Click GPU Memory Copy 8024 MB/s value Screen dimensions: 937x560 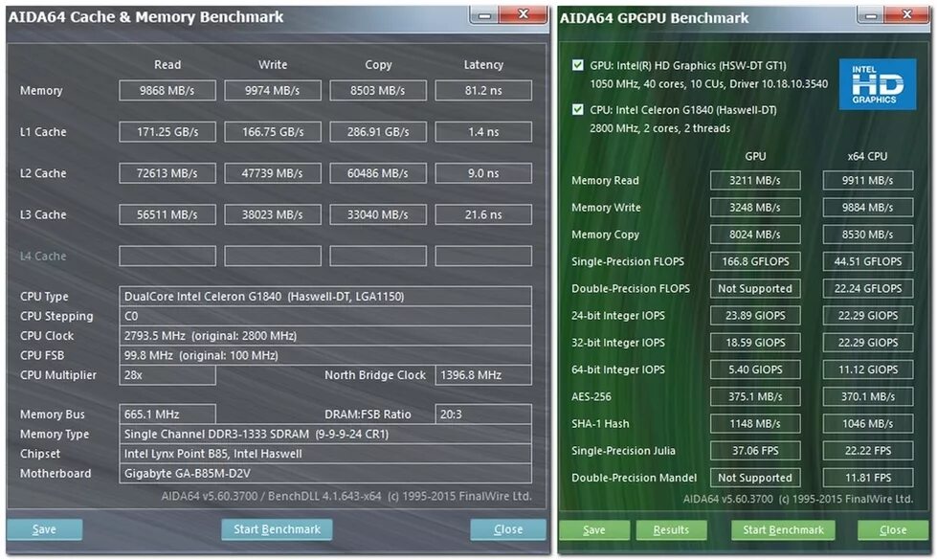point(755,235)
